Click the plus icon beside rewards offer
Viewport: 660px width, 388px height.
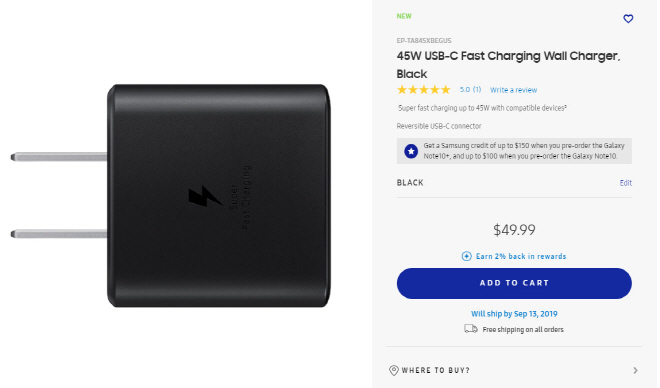pos(466,256)
